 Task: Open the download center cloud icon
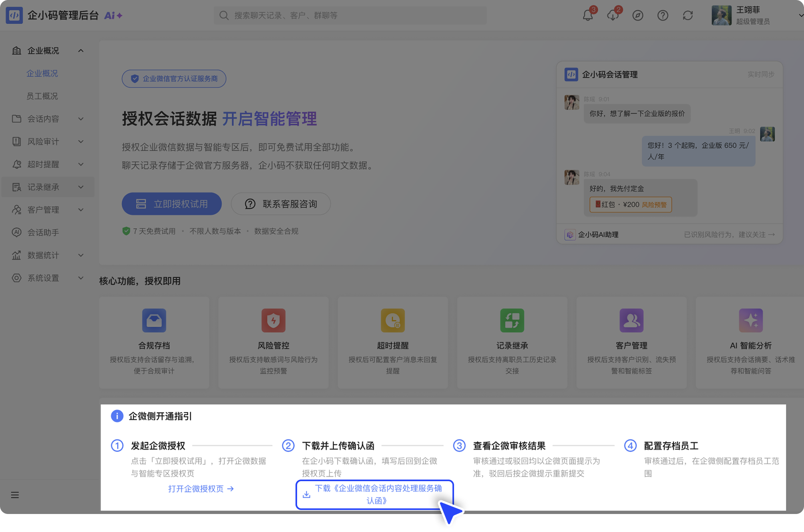(613, 16)
